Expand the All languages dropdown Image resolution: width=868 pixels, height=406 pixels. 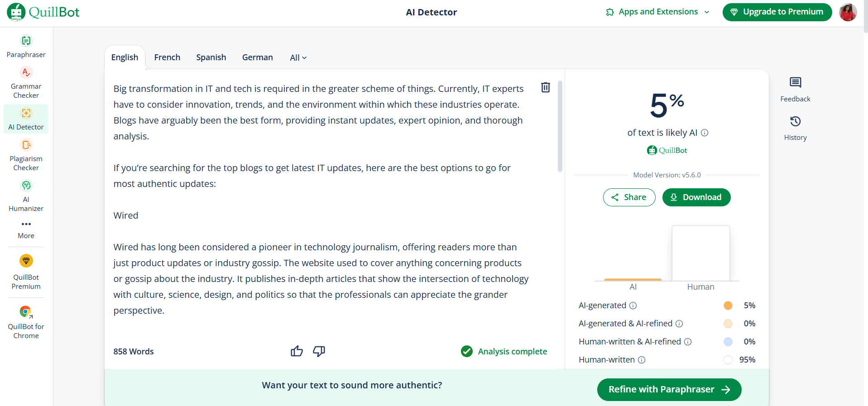point(298,57)
